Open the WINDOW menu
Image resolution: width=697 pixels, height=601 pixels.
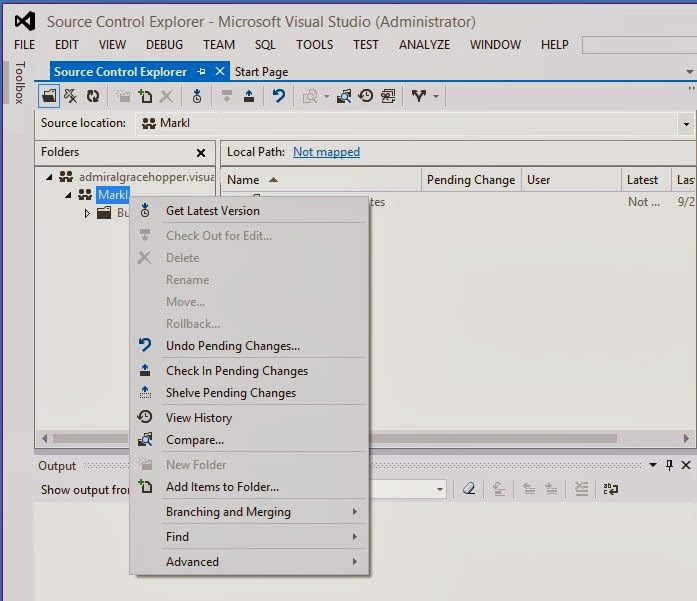click(x=495, y=45)
